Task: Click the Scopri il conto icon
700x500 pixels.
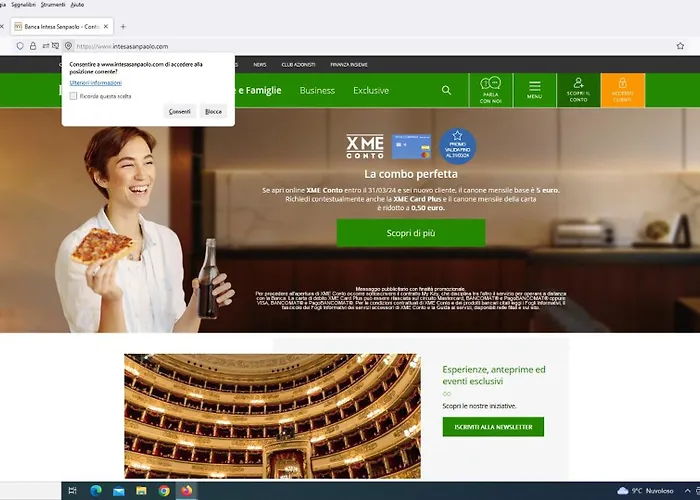Action: (578, 90)
